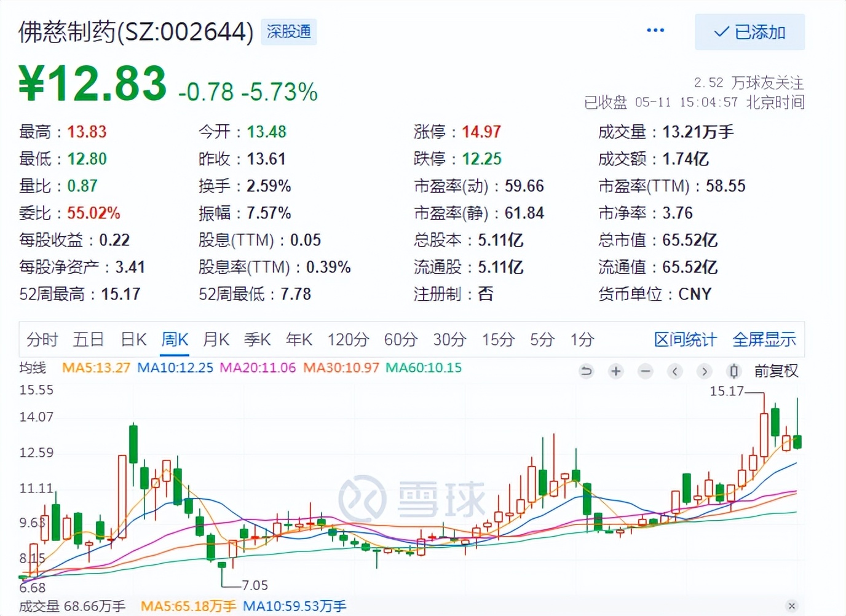
Task: Click the MA5:13.27 moving average legend
Action: (95, 368)
